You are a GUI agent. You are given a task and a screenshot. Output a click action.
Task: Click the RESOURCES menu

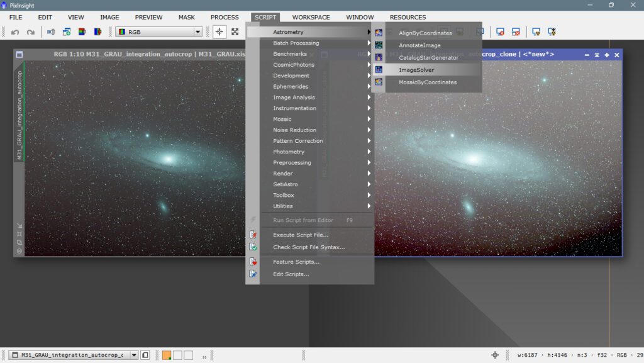pos(408,17)
